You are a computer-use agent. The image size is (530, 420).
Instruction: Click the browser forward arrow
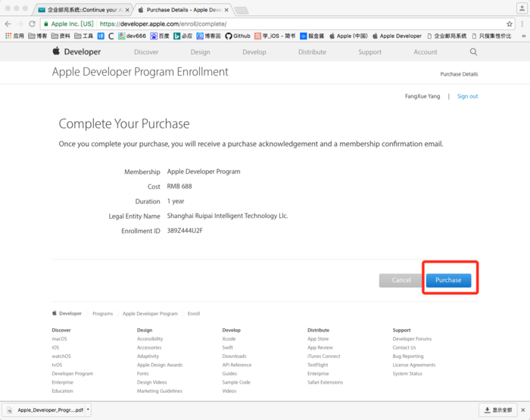20,24
